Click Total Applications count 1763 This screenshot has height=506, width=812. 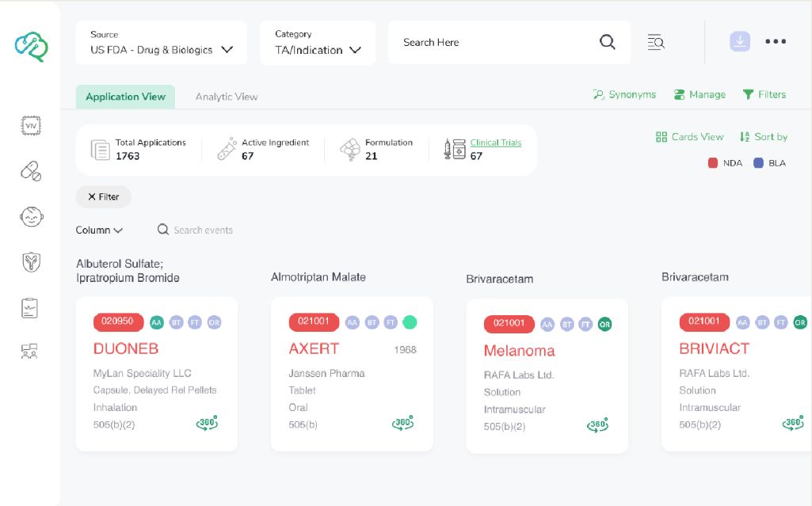coord(128,156)
